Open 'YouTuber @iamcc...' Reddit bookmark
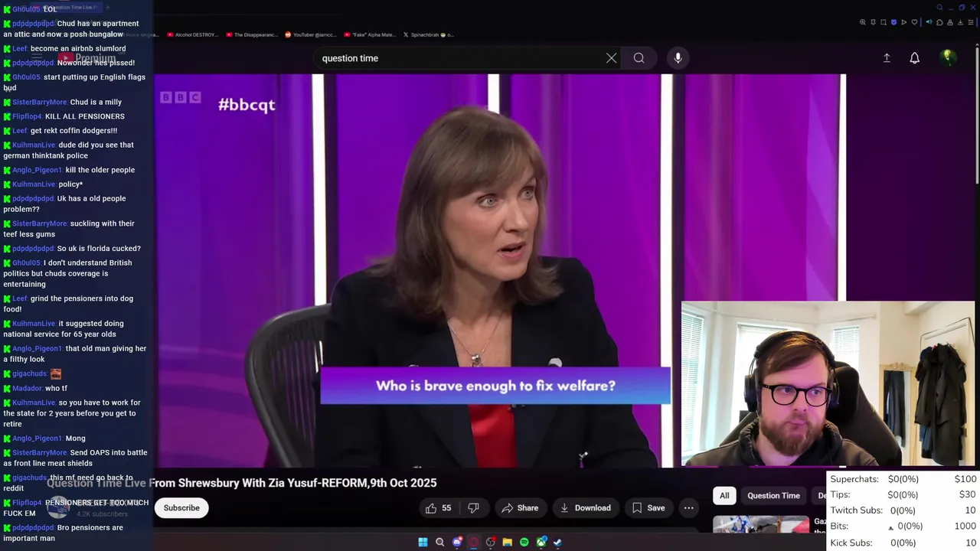Viewport: 980px width, 551px height. point(310,34)
